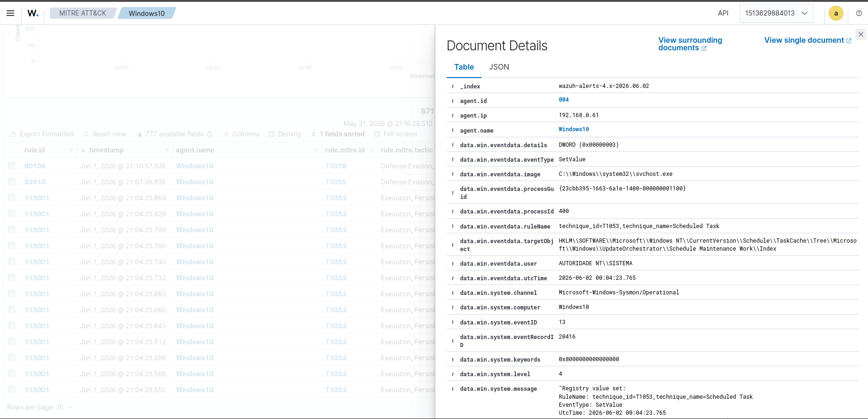Viewport: 868px width, 419px height.
Task: Expand the timestamp column options chevron
Action: pyautogui.click(x=166, y=150)
